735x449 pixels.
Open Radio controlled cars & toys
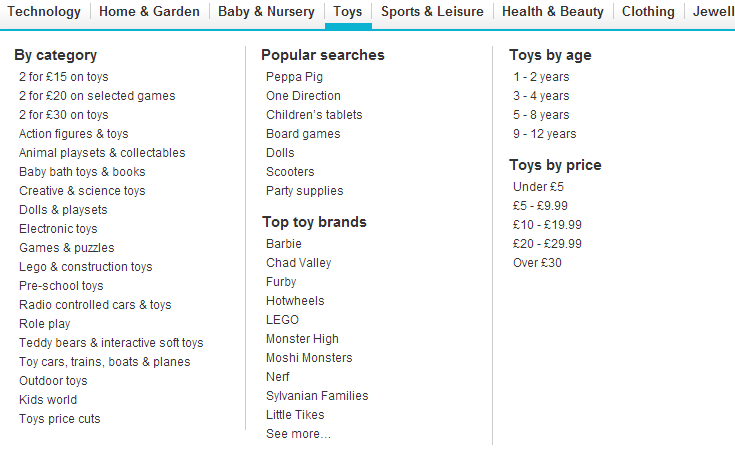95,305
